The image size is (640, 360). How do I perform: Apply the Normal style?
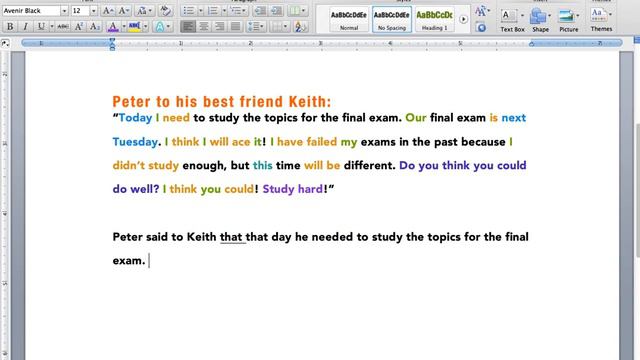[x=349, y=20]
